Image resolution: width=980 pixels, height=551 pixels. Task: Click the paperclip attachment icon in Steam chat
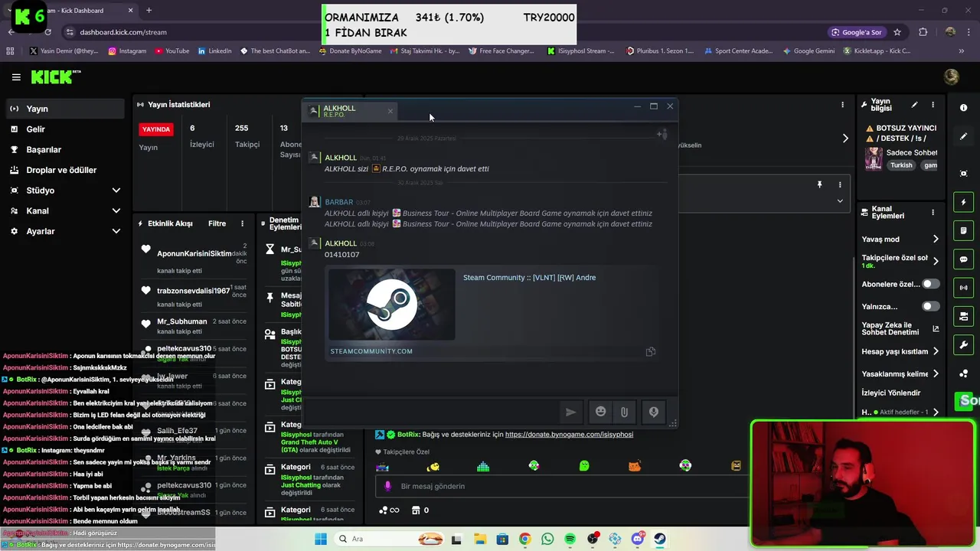click(x=624, y=412)
